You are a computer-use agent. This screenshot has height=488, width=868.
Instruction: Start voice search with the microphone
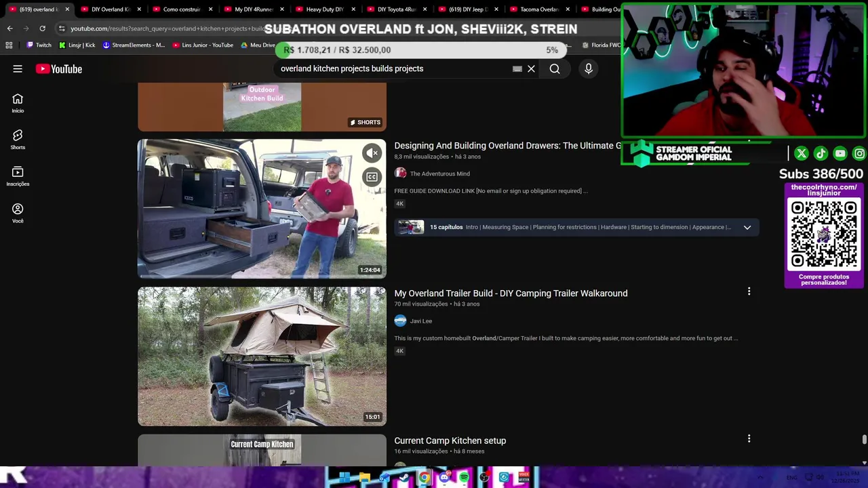tap(589, 68)
